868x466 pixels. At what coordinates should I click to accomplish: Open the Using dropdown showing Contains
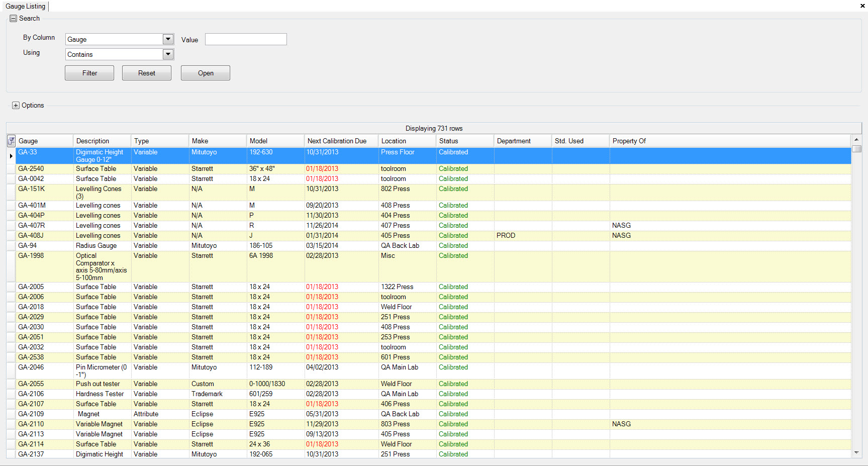[168, 54]
